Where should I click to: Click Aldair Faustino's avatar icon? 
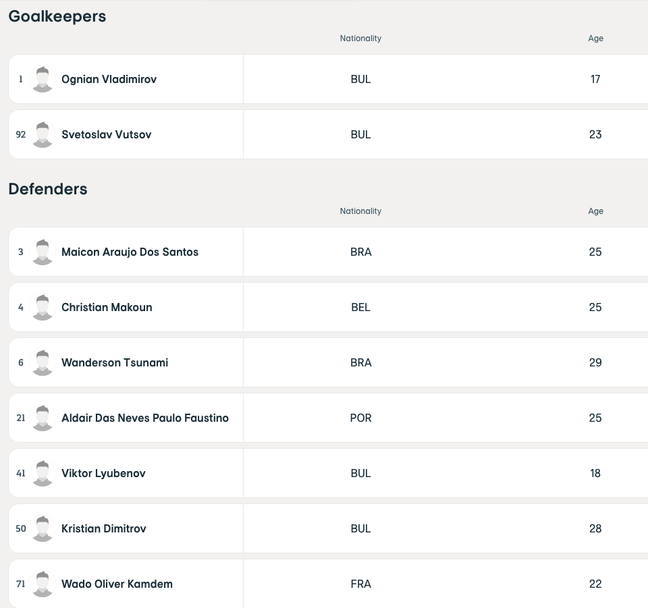click(x=42, y=418)
